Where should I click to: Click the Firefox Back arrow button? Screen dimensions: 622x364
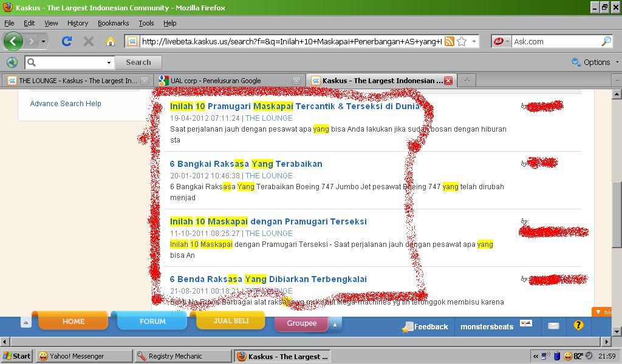[x=13, y=41]
